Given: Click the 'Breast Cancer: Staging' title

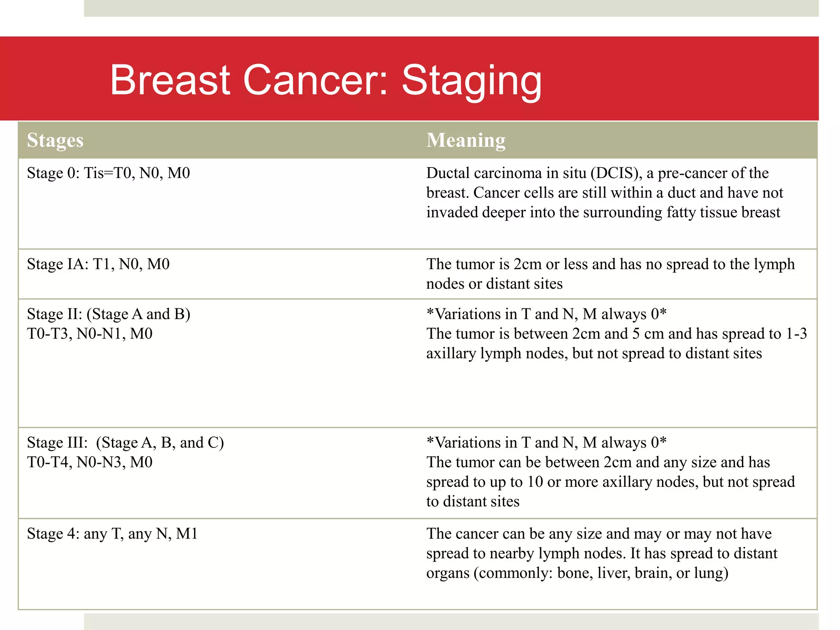Looking at the screenshot, I should 326,80.
